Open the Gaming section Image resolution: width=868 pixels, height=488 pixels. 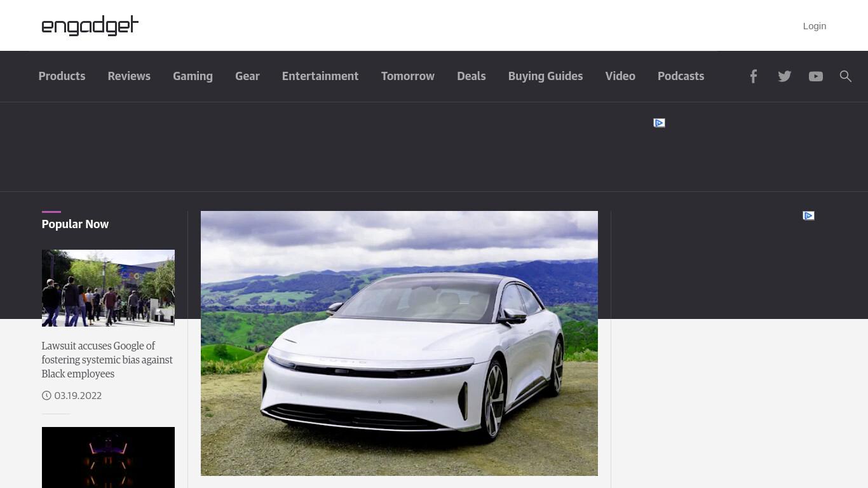point(193,76)
